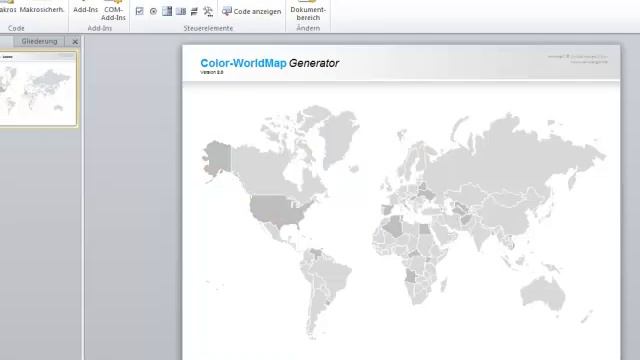Screen dimensions: 640x360
Task: Select Greenland on the world map
Action: 338,137
